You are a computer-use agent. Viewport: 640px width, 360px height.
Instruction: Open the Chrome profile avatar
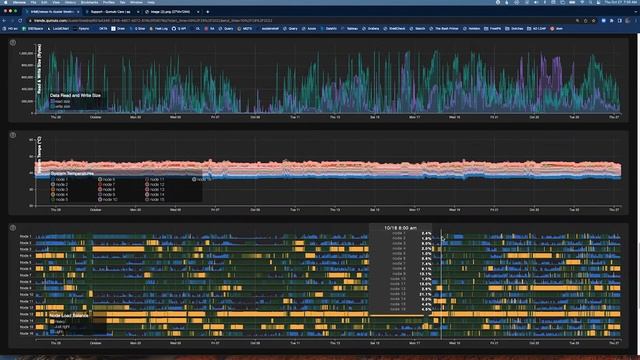[627, 20]
